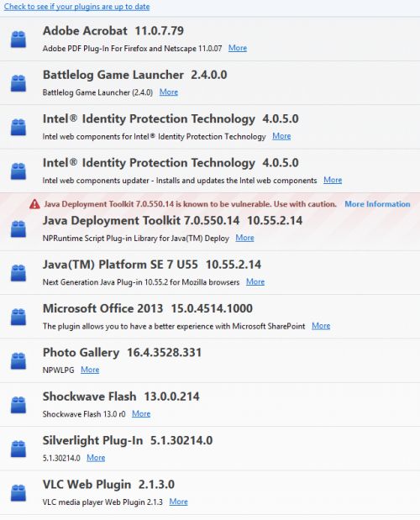Open More link for Next Generation Java Plug-in
This screenshot has height=520, width=420.
255,282
